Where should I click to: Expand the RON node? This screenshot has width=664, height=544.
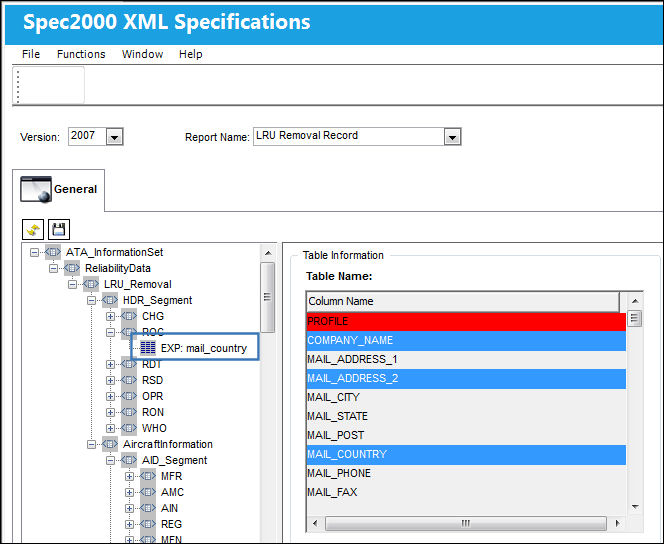click(111, 412)
